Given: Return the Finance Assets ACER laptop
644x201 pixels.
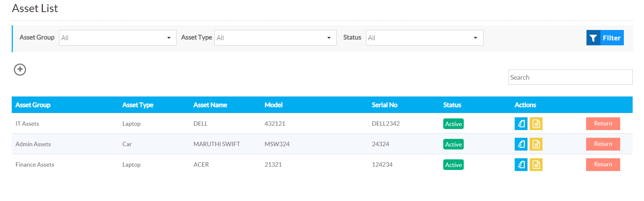Looking at the screenshot, I should (603, 164).
